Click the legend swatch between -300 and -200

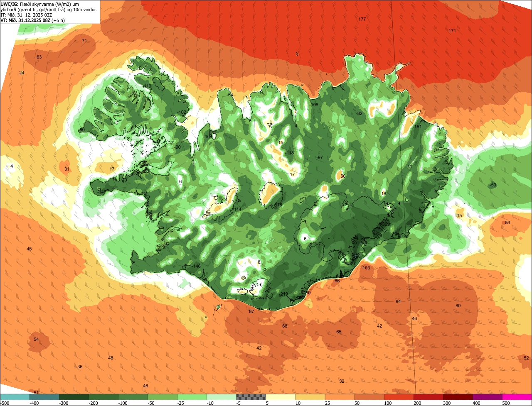point(74,397)
